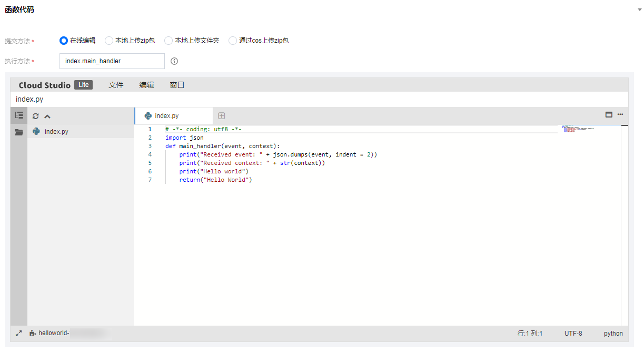This screenshot has width=644, height=352.
Task: Open the 编辑 menu
Action: [x=146, y=85]
